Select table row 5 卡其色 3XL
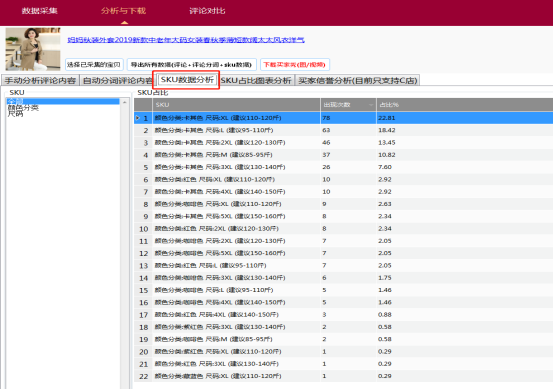Viewport: 554px width, 390px height. (x=343, y=167)
